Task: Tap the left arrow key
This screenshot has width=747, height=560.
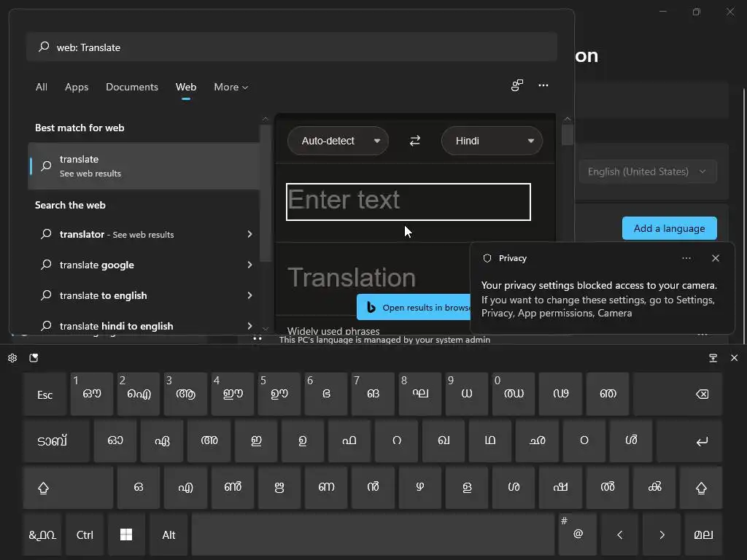Action: 620,534
